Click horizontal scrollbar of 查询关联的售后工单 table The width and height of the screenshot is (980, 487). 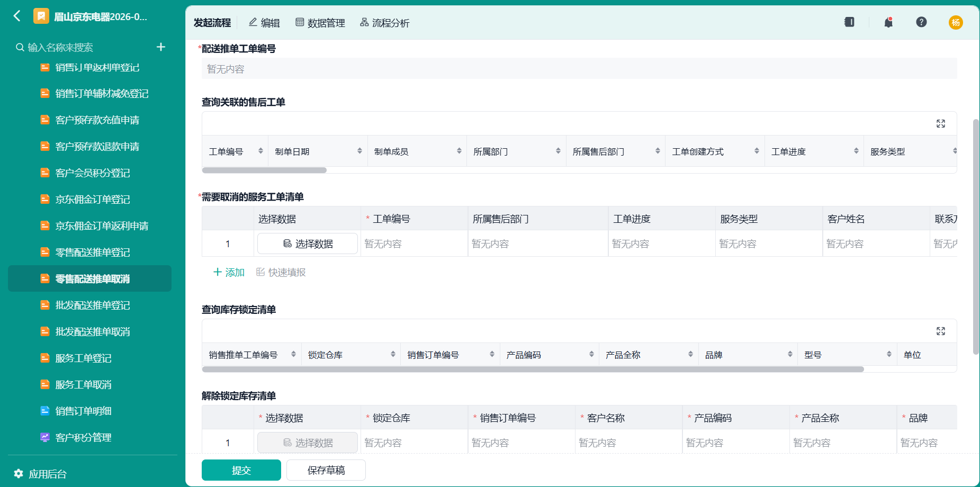tap(265, 170)
